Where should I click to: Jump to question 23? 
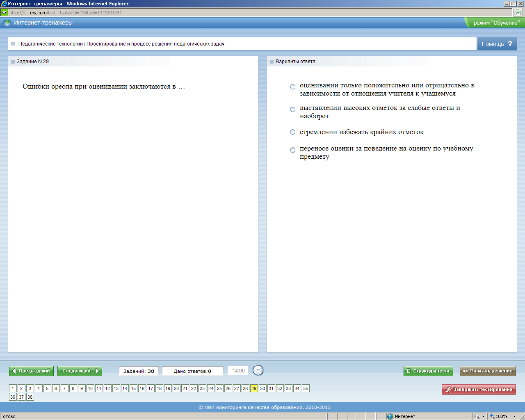coord(202,388)
